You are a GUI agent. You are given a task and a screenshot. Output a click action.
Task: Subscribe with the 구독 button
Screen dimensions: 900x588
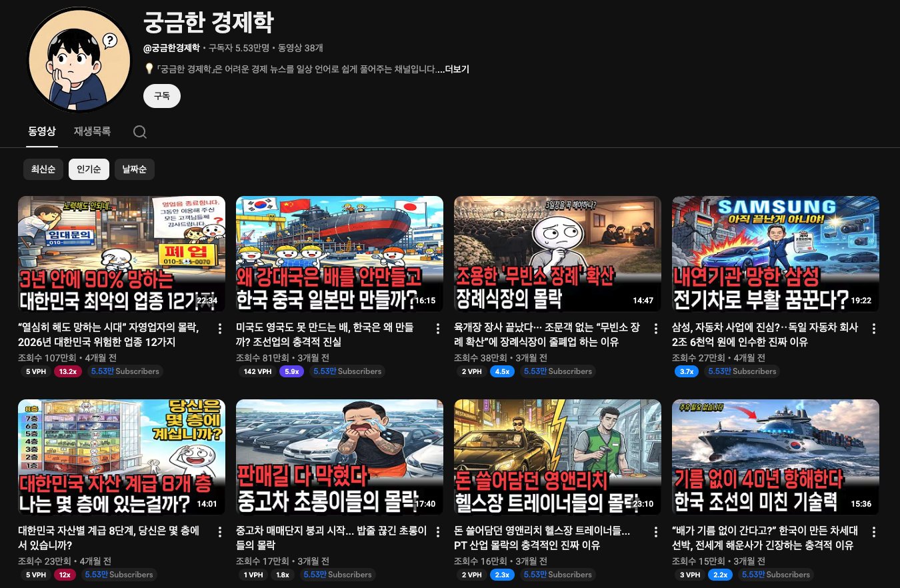(162, 96)
